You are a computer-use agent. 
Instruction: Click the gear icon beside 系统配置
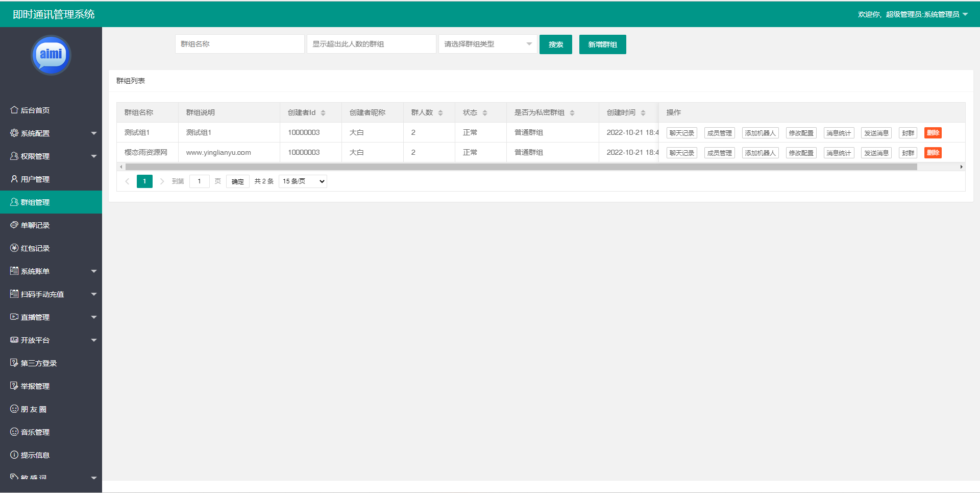click(14, 133)
